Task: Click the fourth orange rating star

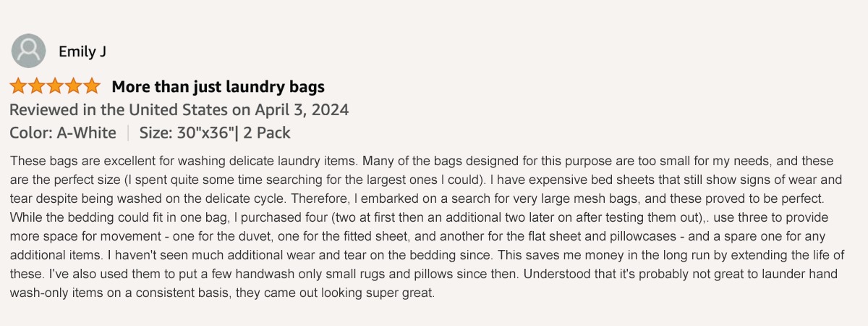Action: click(x=73, y=87)
